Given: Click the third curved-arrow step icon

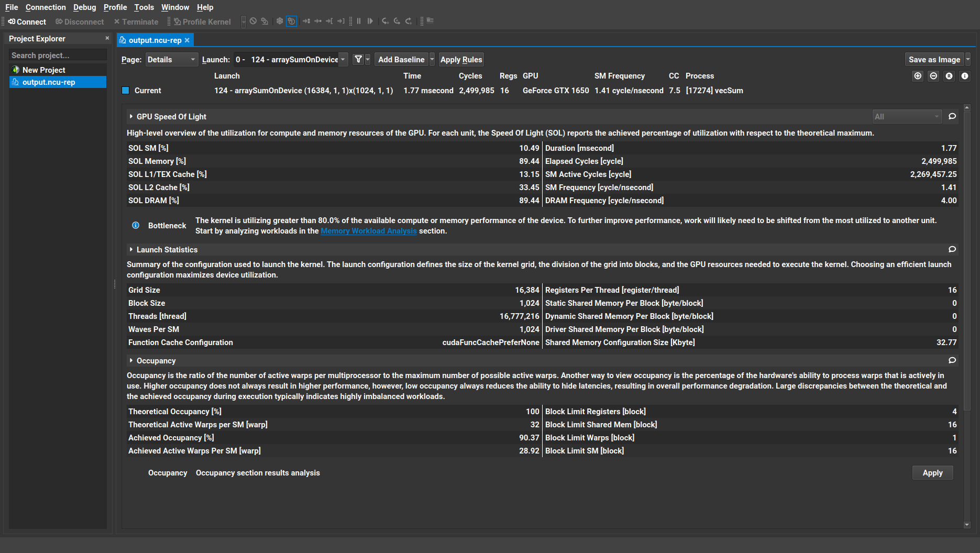Looking at the screenshot, I should pyautogui.click(x=409, y=21).
